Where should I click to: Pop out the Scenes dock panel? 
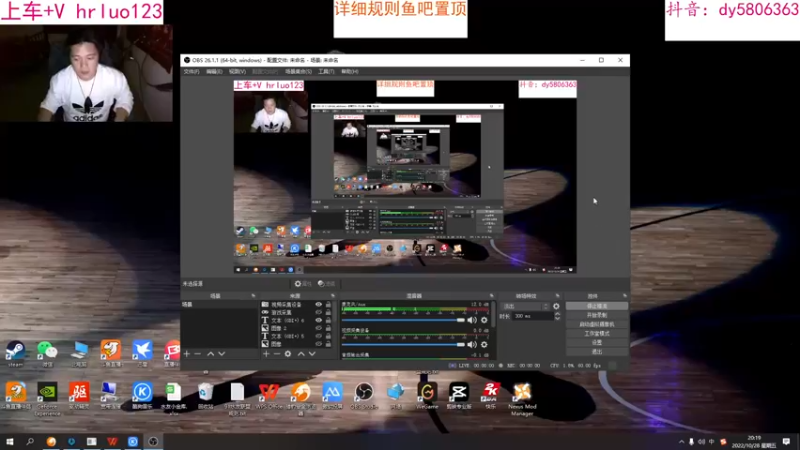click(253, 296)
